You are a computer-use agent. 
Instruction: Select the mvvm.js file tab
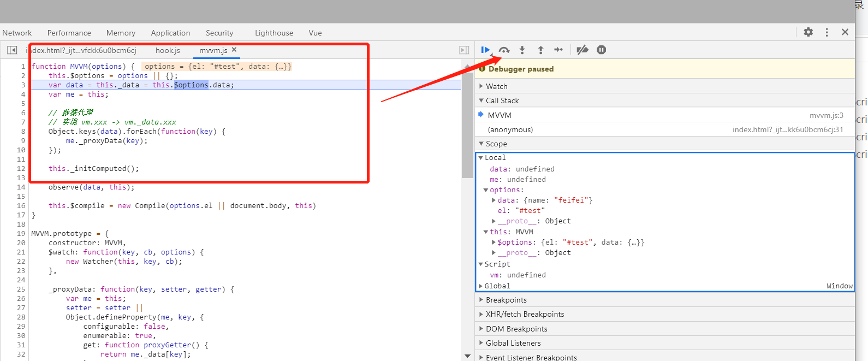[213, 50]
